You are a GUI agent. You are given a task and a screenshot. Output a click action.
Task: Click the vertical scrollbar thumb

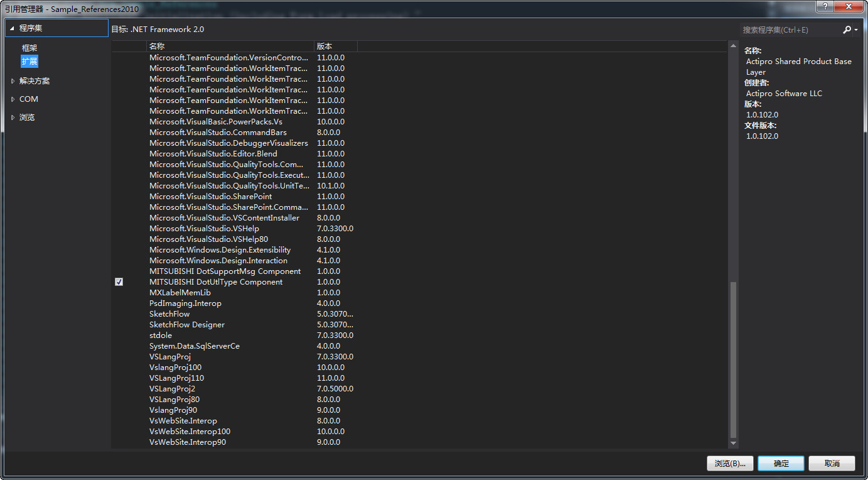coord(732,358)
